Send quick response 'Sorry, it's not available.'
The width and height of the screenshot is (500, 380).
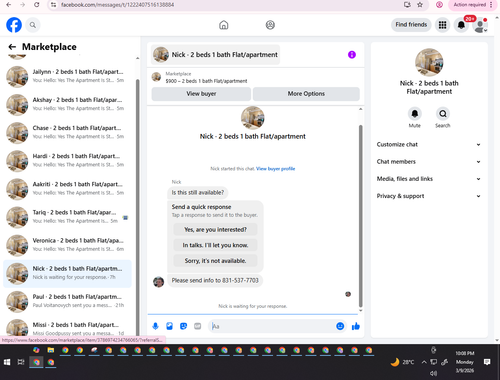point(215,261)
